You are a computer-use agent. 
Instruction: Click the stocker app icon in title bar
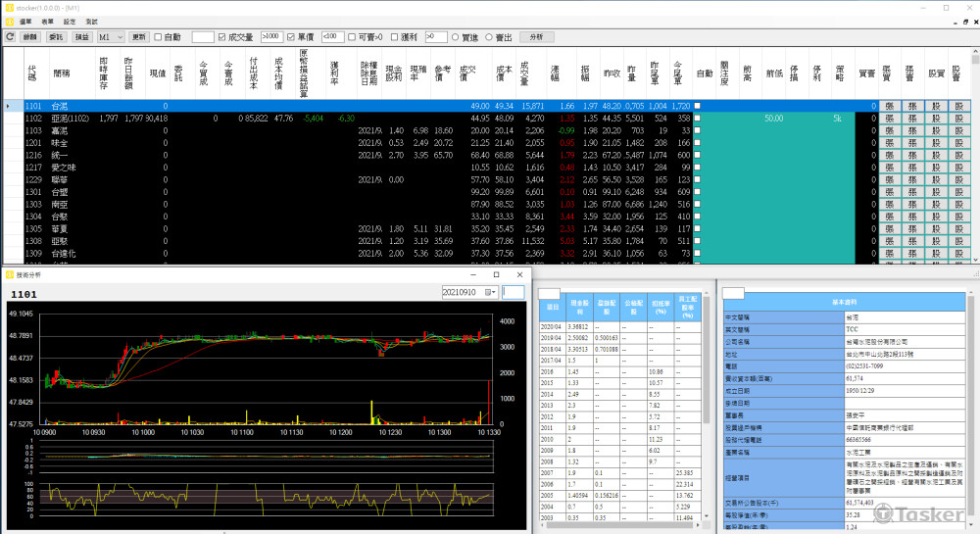pyautogui.click(x=9, y=7)
